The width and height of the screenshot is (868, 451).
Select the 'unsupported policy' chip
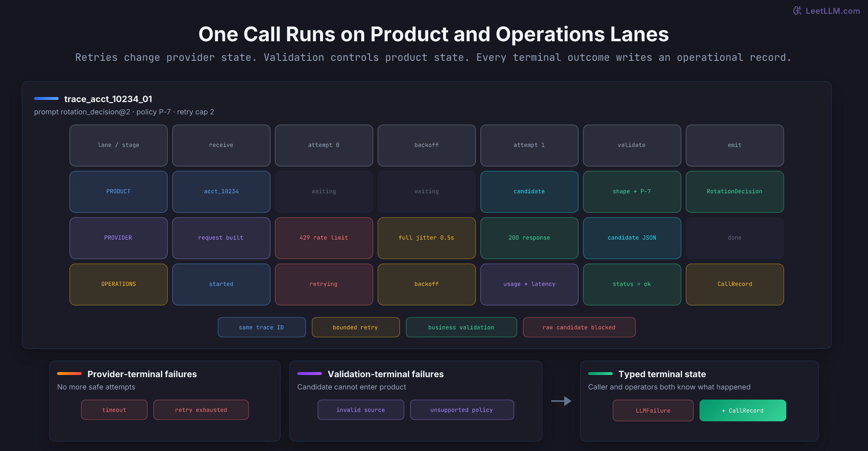pos(462,410)
